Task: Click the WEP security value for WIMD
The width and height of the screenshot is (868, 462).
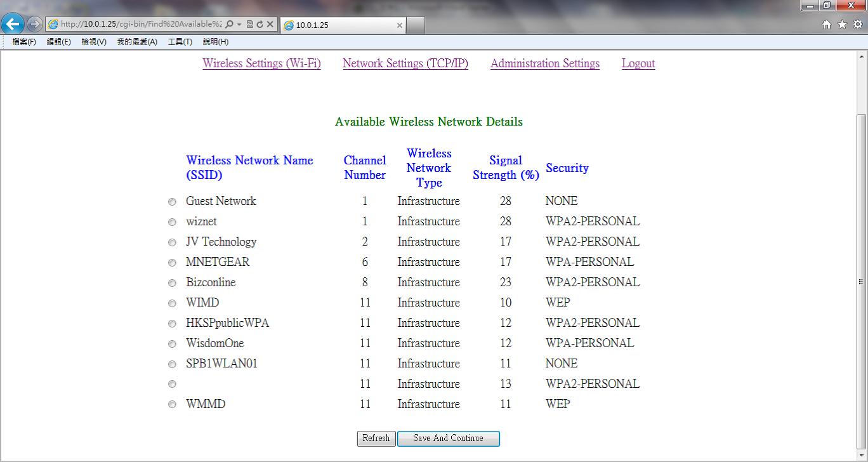Action: coord(558,303)
